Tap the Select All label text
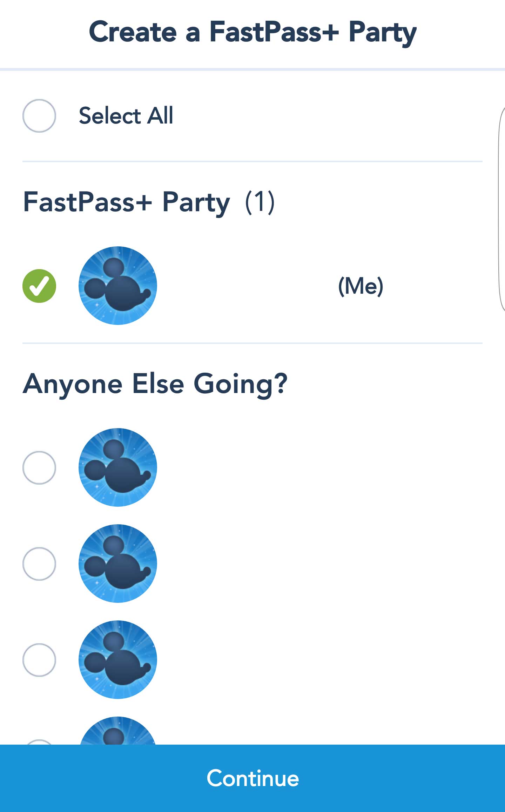The width and height of the screenshot is (505, 812). click(x=126, y=115)
